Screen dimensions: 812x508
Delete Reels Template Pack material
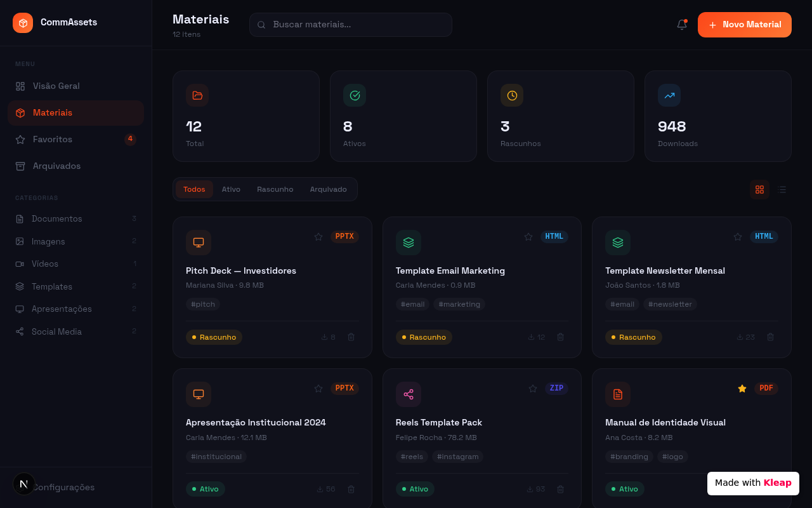(x=560, y=489)
